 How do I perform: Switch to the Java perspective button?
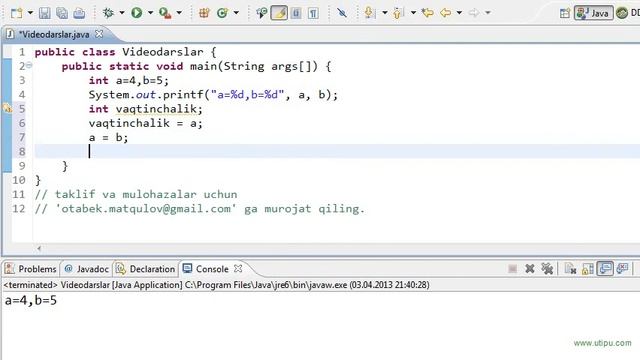tap(594, 13)
